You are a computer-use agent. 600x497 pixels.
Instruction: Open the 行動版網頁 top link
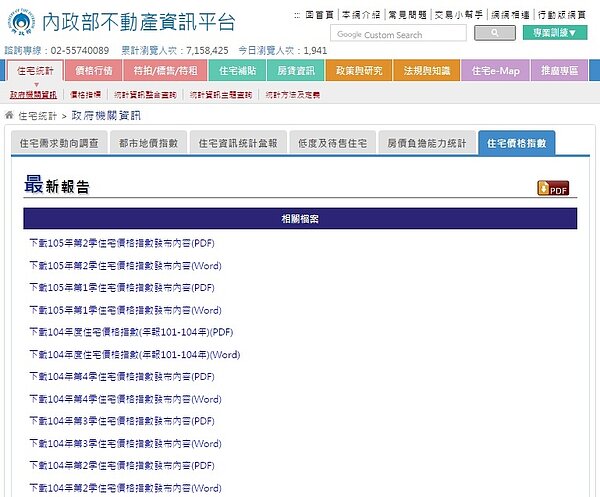pyautogui.click(x=562, y=15)
